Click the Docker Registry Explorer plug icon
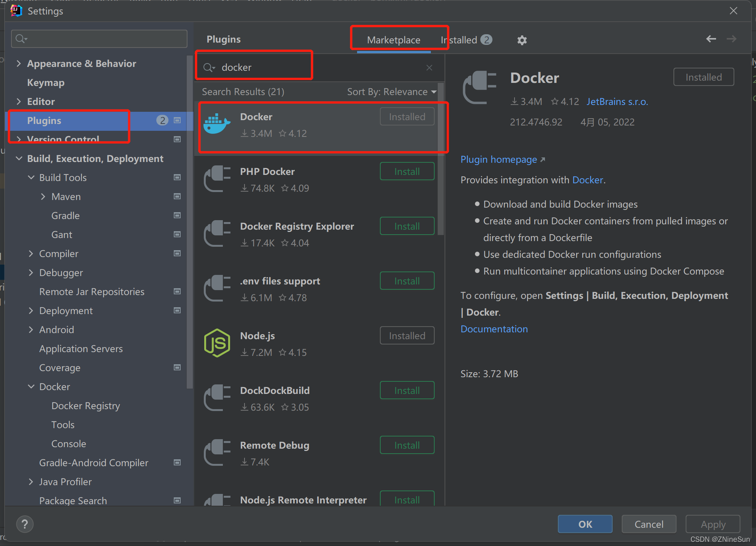This screenshot has height=546, width=756. tap(217, 234)
